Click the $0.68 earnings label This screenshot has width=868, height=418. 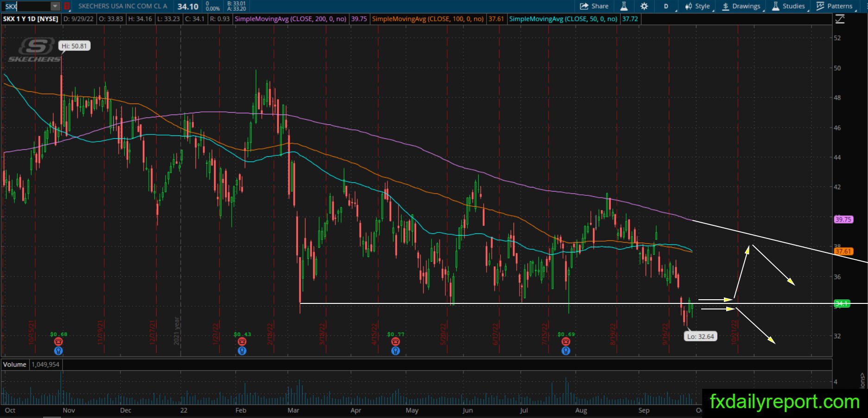pyautogui.click(x=59, y=334)
